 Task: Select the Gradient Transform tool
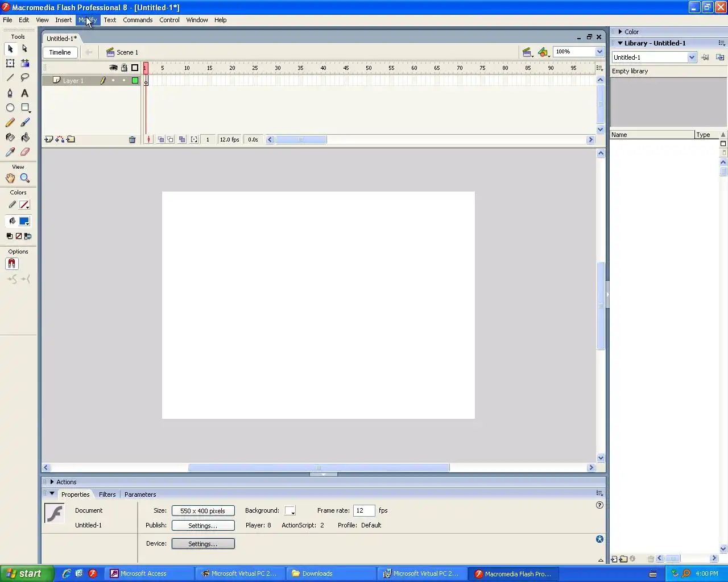tap(25, 64)
